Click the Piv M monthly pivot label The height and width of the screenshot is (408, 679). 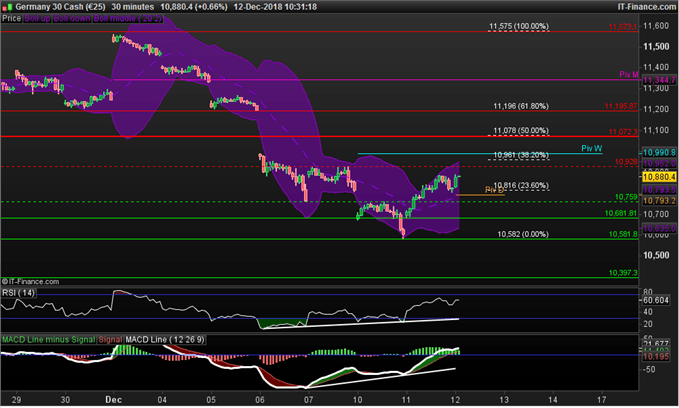(x=628, y=74)
